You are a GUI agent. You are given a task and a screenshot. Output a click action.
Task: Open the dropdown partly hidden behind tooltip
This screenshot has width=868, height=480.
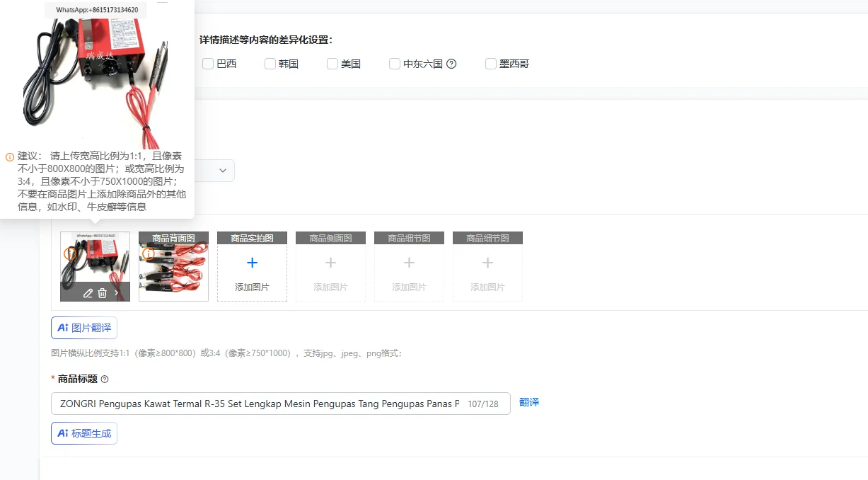pos(214,171)
